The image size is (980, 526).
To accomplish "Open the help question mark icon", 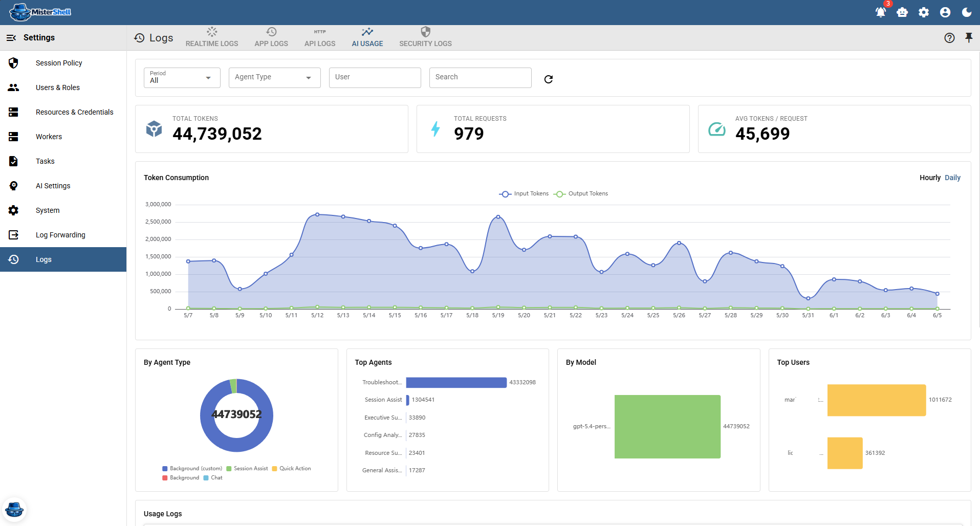I will pyautogui.click(x=949, y=38).
